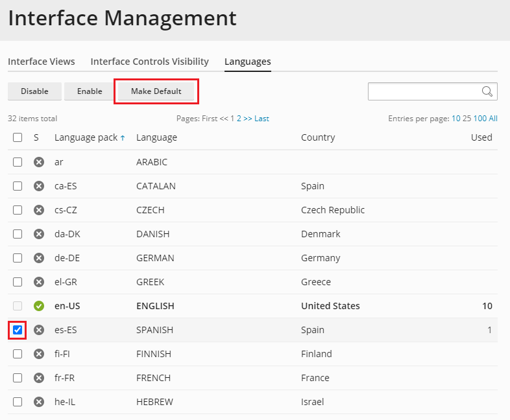Select the da-DK Danish checkbox
This screenshot has height=420, width=510.
click(x=18, y=234)
